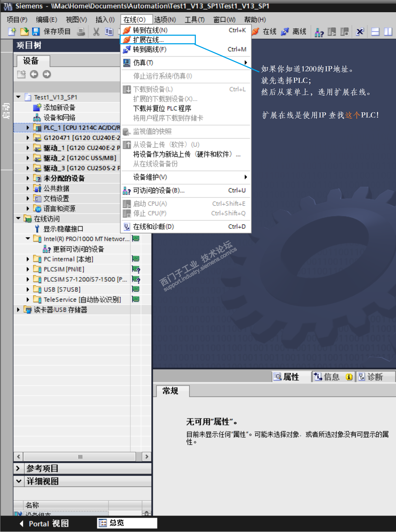
Task: Expand the 参考项目 section
Action: (18, 468)
